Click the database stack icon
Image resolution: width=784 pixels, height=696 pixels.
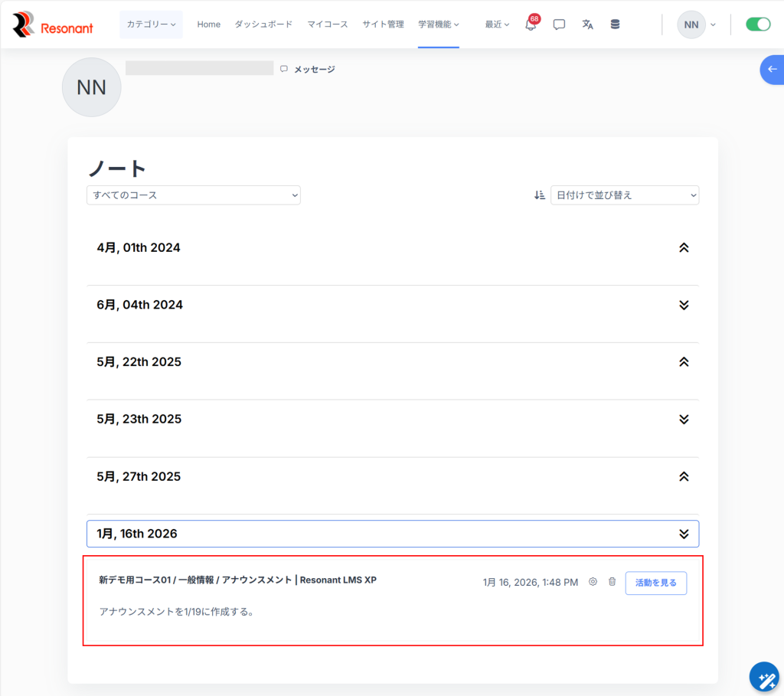pyautogui.click(x=615, y=25)
